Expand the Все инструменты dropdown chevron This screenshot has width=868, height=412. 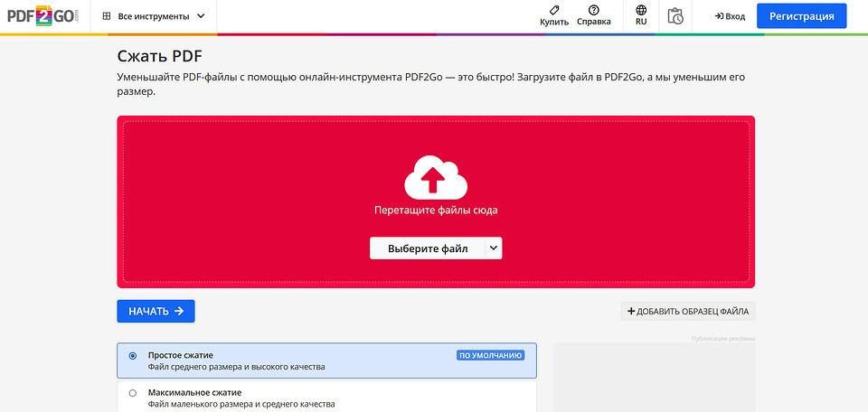tap(201, 16)
